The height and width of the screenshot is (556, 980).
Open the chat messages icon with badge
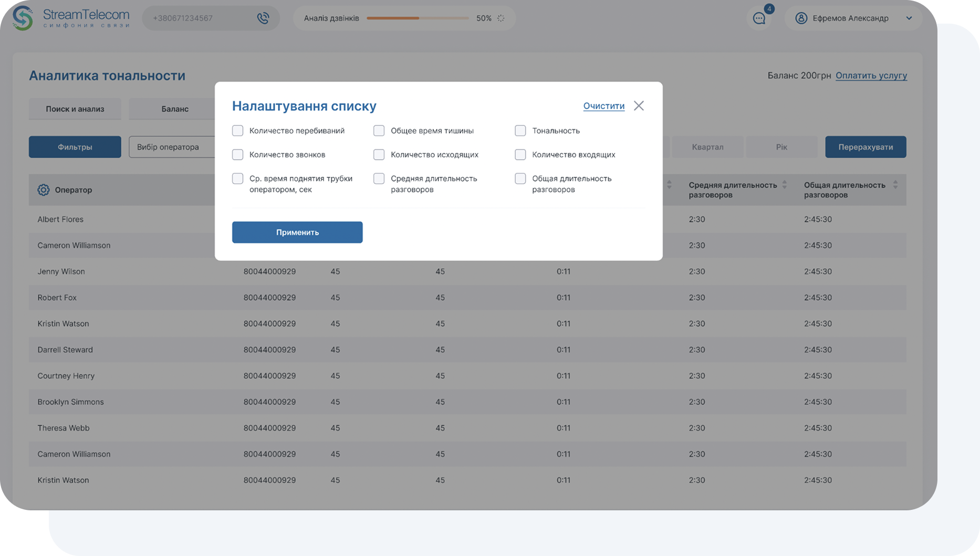[759, 18]
